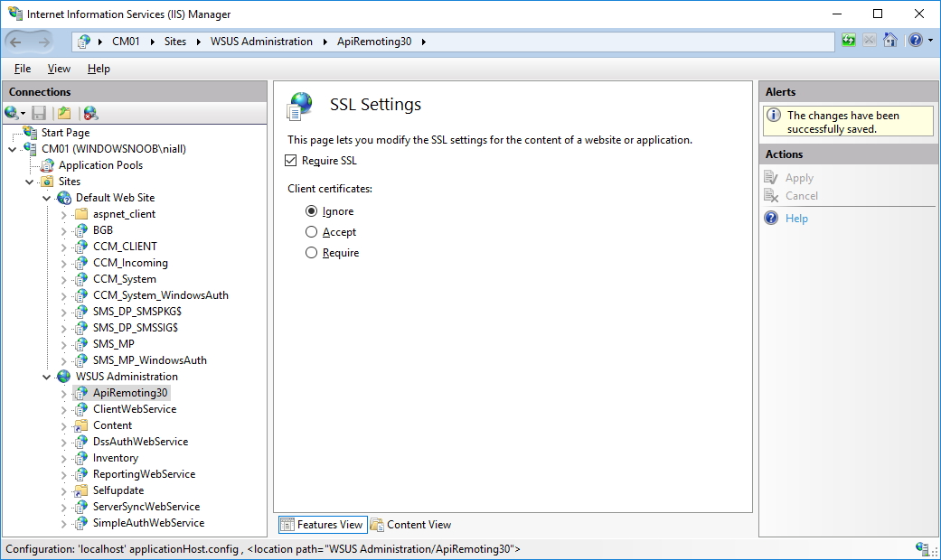Select SMS_MP_WindowsAuth in the tree

[149, 360]
